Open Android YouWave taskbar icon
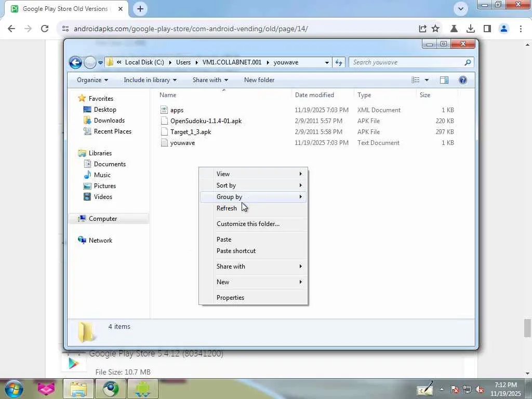The width and height of the screenshot is (532, 399). 143,389
